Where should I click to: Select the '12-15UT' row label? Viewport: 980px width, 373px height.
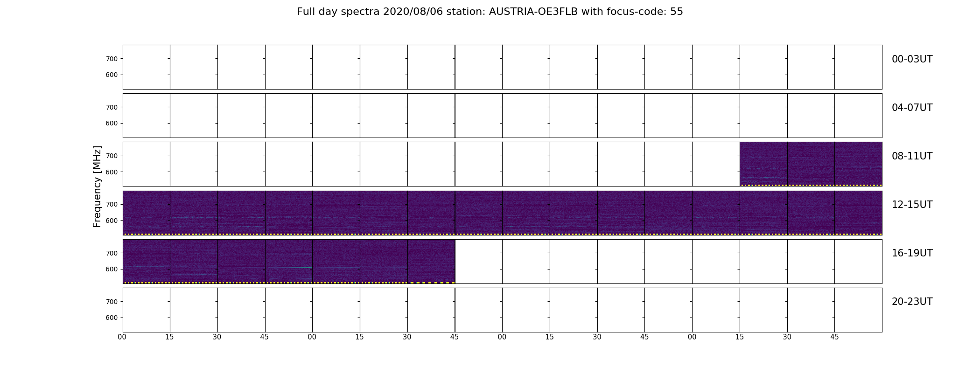coord(912,205)
